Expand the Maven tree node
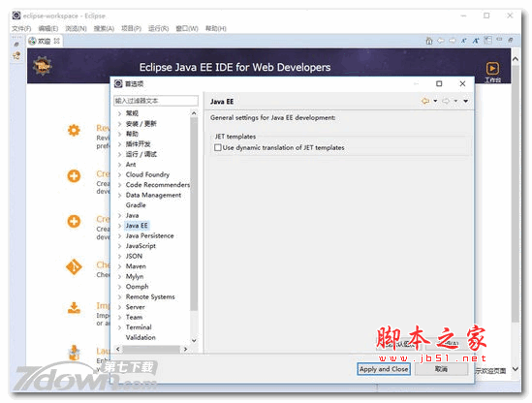The height and width of the screenshot is (403, 532). click(x=119, y=266)
